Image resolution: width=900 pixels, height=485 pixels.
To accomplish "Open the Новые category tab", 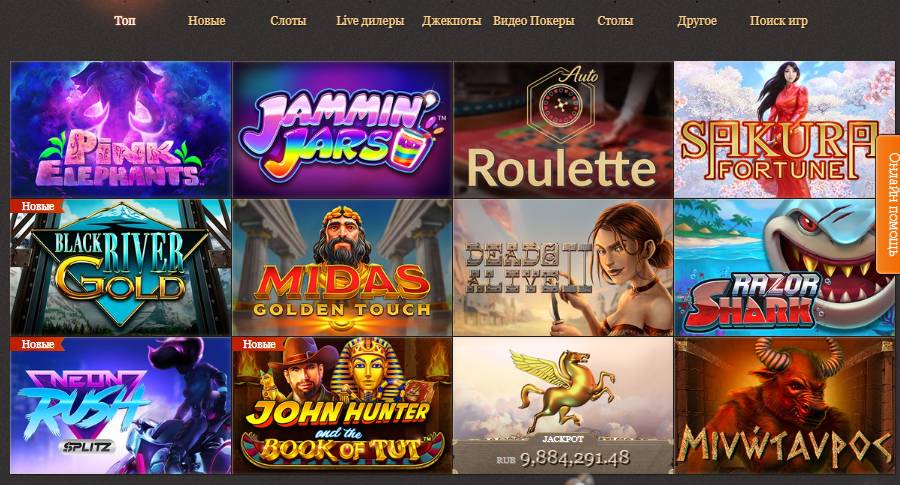I will coord(207,21).
